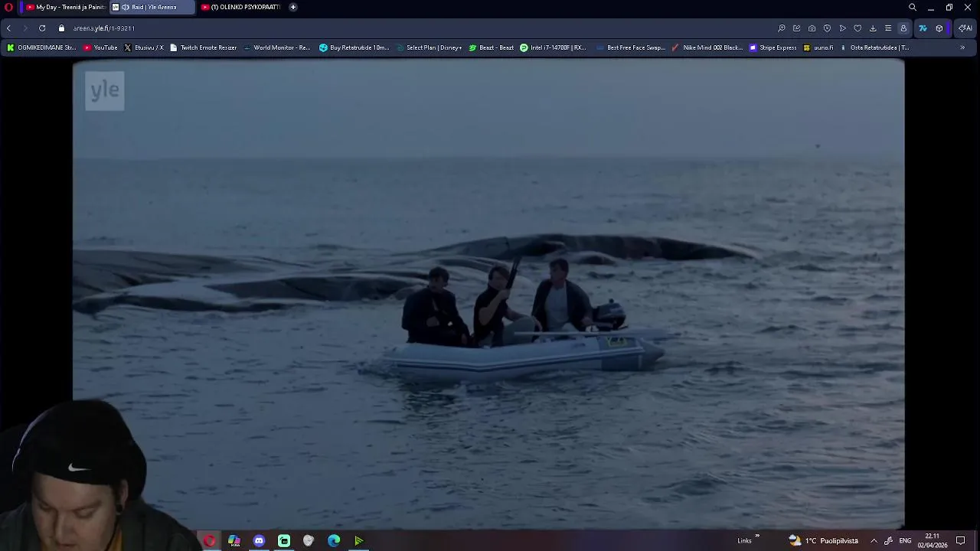Go back to previous page
Screen dimensions: 980x551
click(8, 28)
